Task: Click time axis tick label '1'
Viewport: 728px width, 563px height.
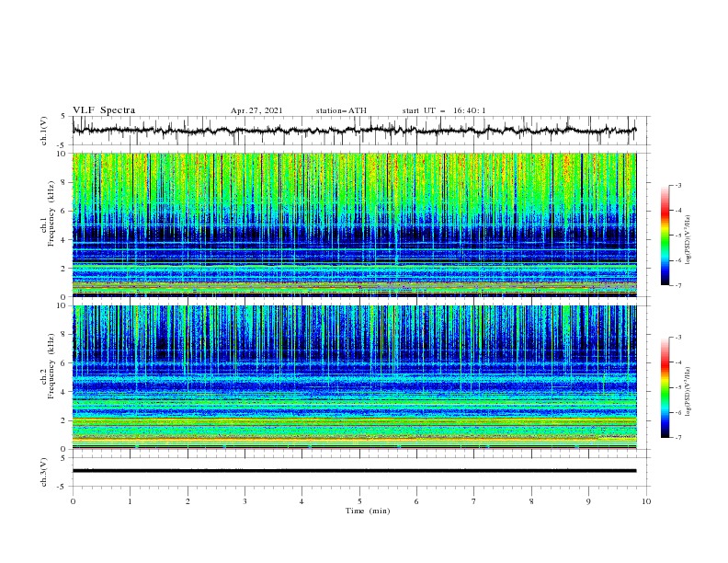Action: click(130, 501)
